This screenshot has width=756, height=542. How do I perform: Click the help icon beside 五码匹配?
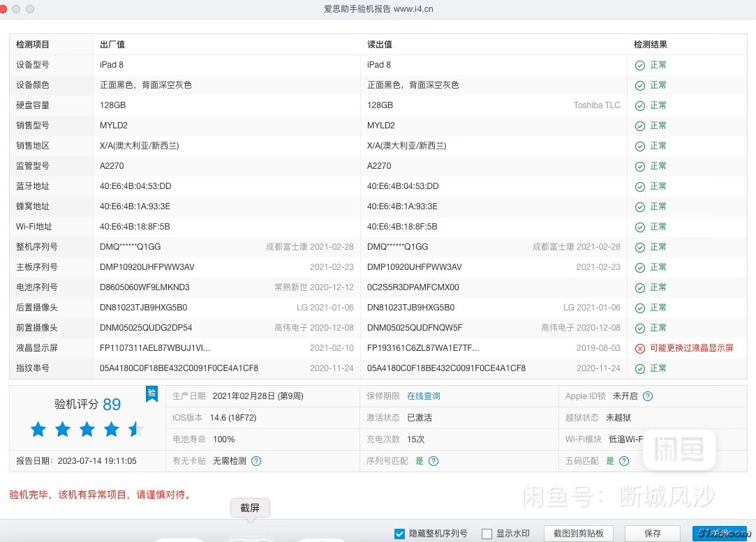point(624,461)
